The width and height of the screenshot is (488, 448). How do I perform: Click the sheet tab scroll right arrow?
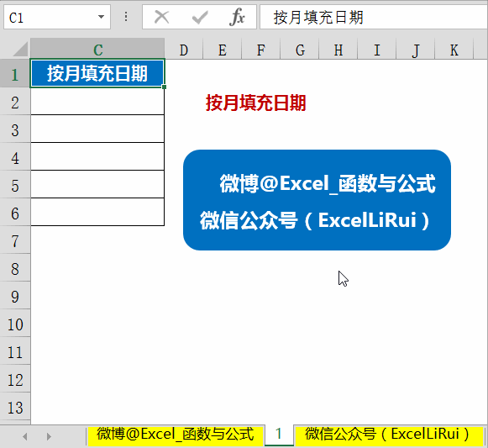(x=49, y=436)
